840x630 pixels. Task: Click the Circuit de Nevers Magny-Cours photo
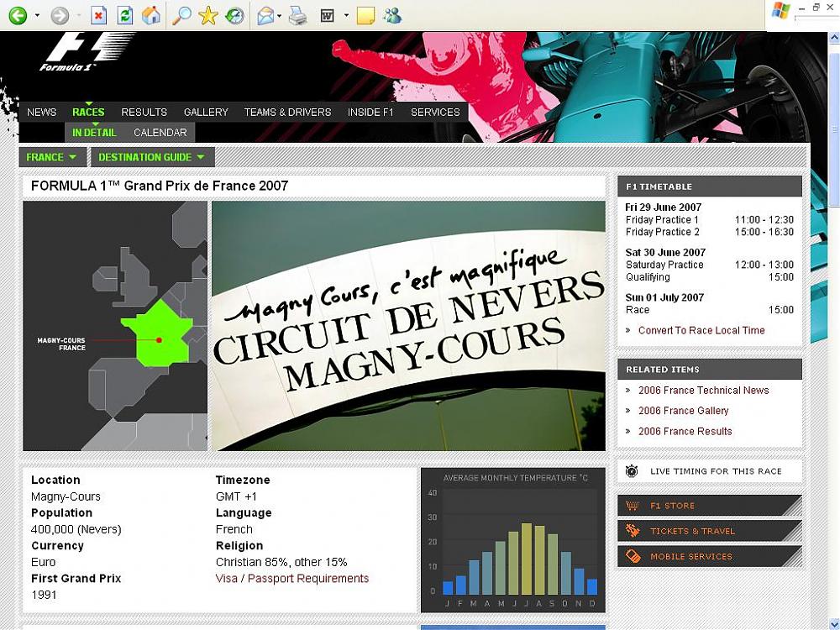click(x=409, y=326)
